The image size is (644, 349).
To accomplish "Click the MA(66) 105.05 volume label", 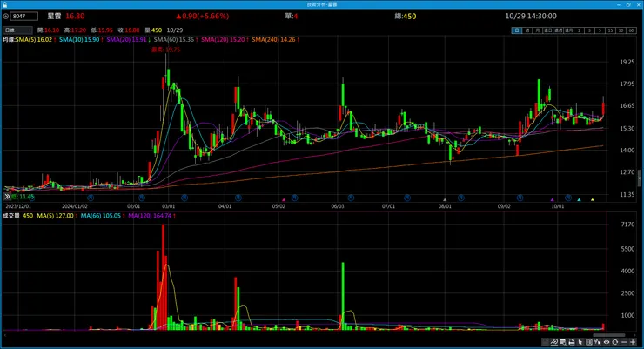I will tap(103, 216).
